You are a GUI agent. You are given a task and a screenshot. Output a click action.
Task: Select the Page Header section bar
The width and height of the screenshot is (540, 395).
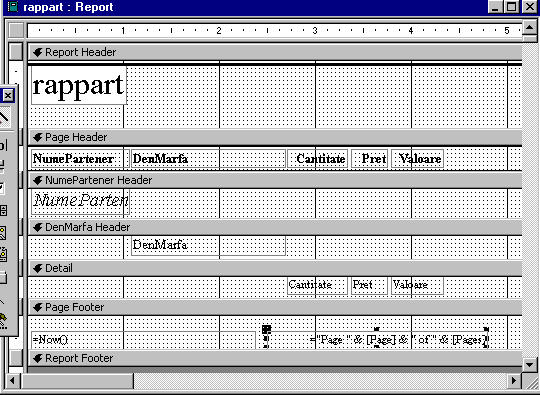click(275, 137)
